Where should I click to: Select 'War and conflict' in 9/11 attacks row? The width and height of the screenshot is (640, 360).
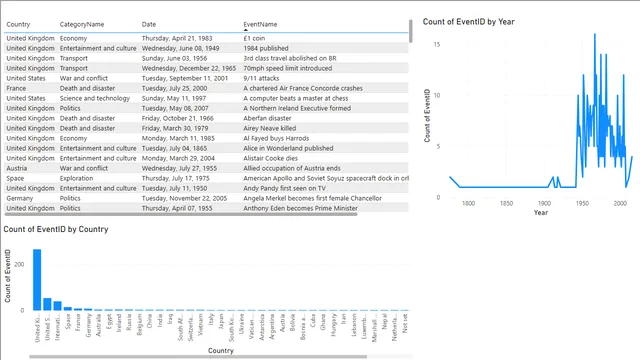[x=84, y=78]
